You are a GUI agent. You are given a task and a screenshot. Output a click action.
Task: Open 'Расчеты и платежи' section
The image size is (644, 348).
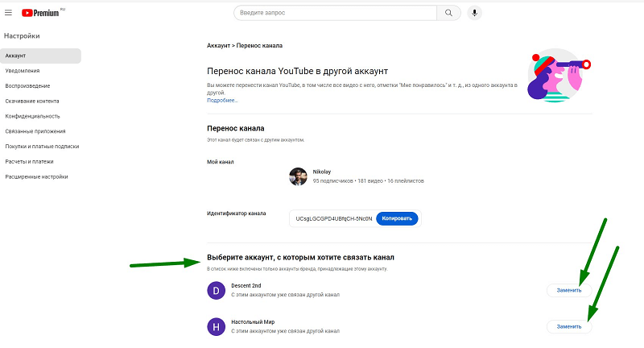[29, 161]
